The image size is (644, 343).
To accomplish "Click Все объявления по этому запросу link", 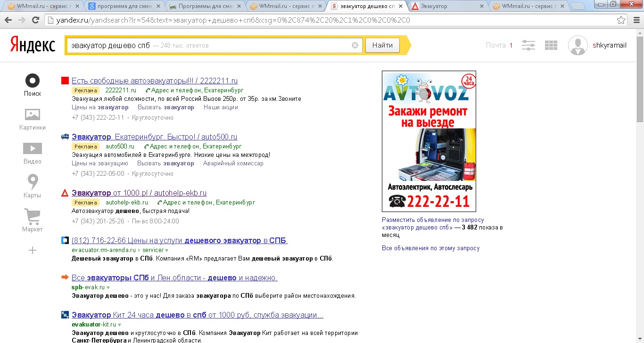I will tap(431, 248).
